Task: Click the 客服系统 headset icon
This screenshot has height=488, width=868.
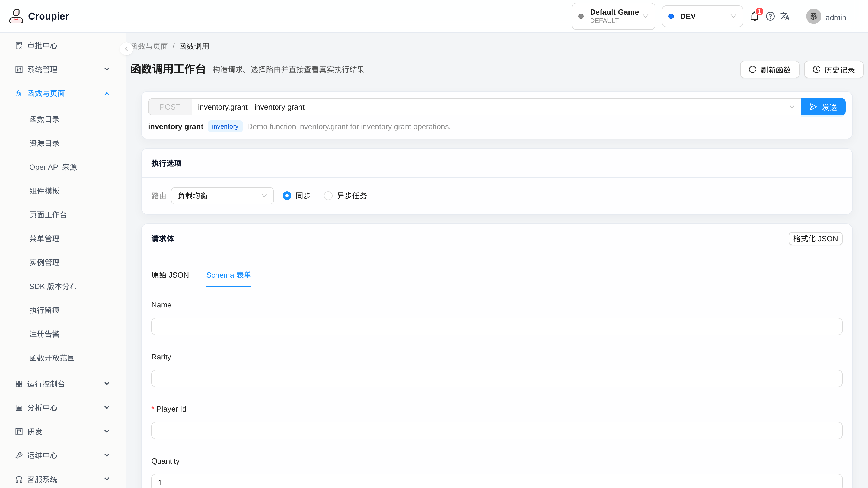Action: 19,479
